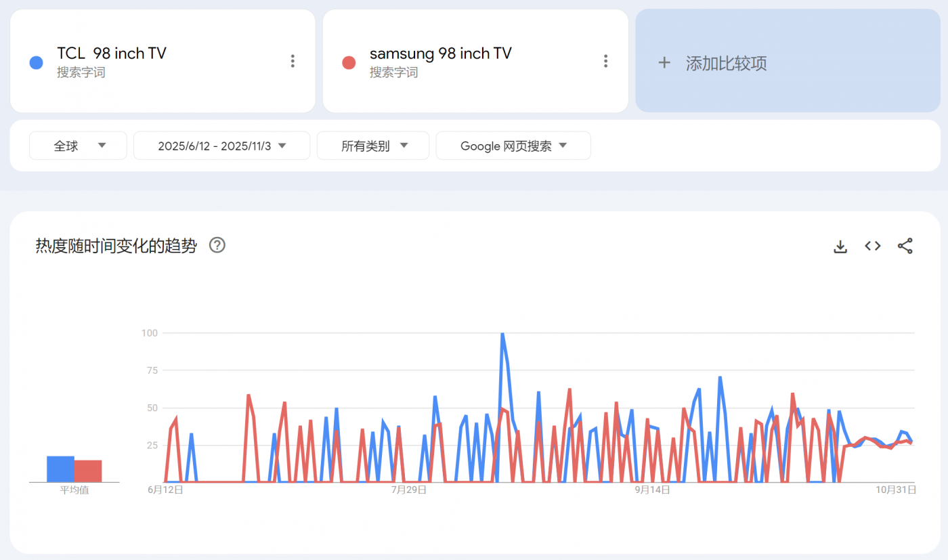Click the blue line's peak at 100
Screen dimensions: 948x560
[x=502, y=334]
